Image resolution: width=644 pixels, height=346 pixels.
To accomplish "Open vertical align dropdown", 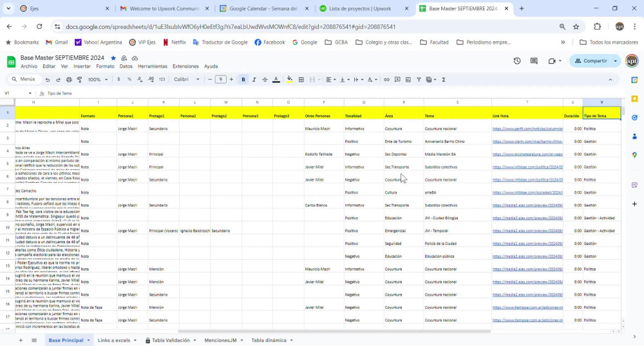I will (x=345, y=80).
